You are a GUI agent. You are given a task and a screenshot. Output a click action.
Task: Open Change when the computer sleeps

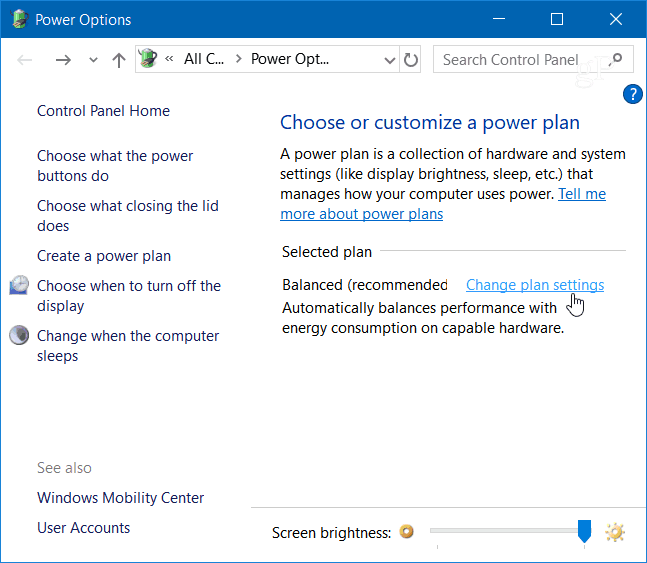[128, 346]
